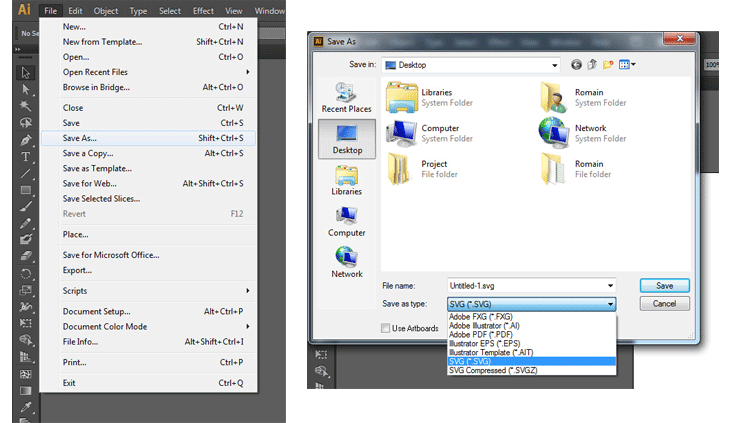Open the View Menu dropdown arrow
The image size is (730, 423).
pos(633,65)
